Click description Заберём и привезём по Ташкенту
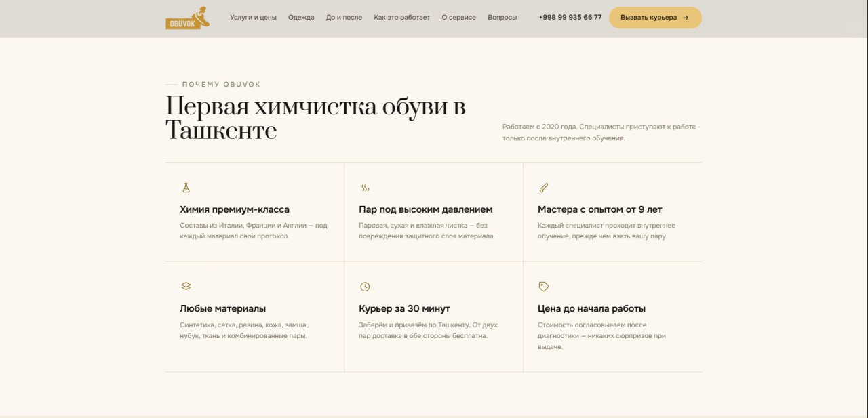868x418 pixels. (428, 330)
